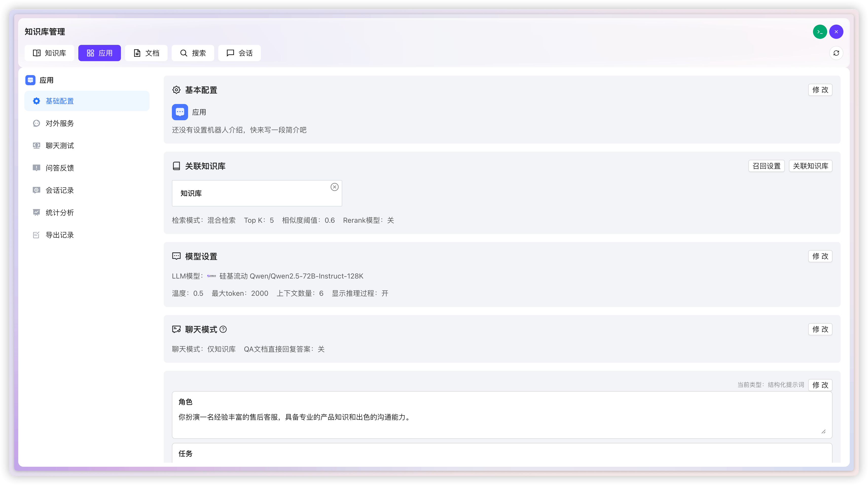The width and height of the screenshot is (868, 485).
Task: Switch to the 搜索 tab
Action: coord(193,53)
